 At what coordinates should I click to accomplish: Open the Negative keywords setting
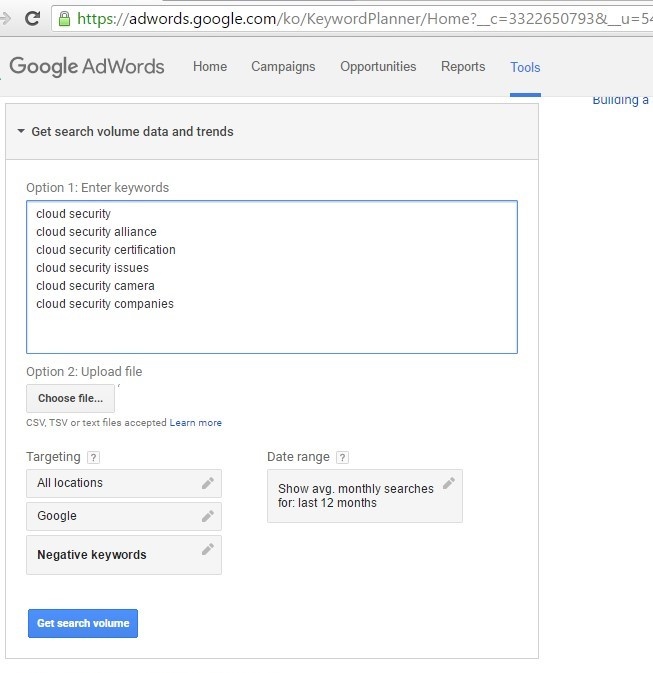tap(124, 555)
